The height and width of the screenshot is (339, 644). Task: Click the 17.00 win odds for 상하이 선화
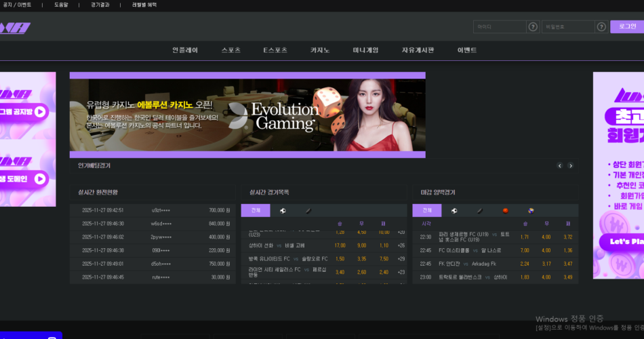tap(340, 245)
